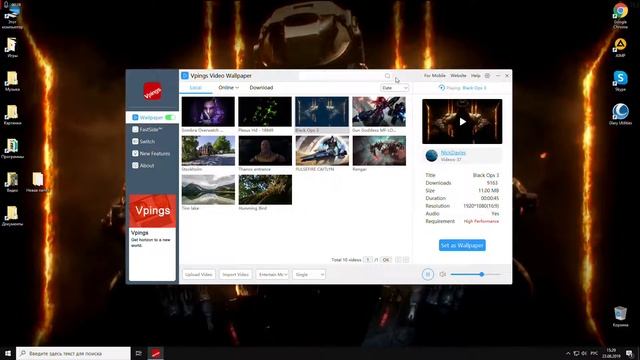
Task: Toggle the Wallpaper on/off switch
Action: pyautogui.click(x=170, y=118)
